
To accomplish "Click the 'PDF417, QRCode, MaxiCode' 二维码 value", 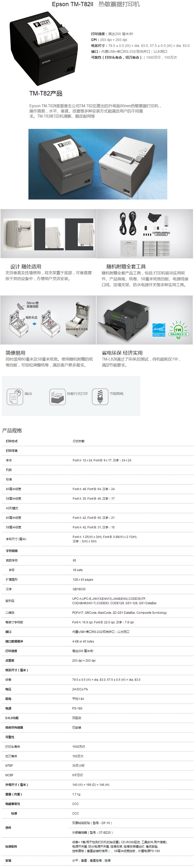I will 119,613.
